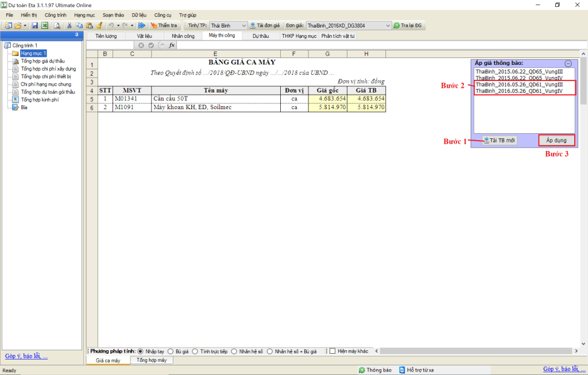Click the Save (floppy disk) toolbar icon
Image resolution: width=588 pixels, height=375 pixels.
pos(34,26)
